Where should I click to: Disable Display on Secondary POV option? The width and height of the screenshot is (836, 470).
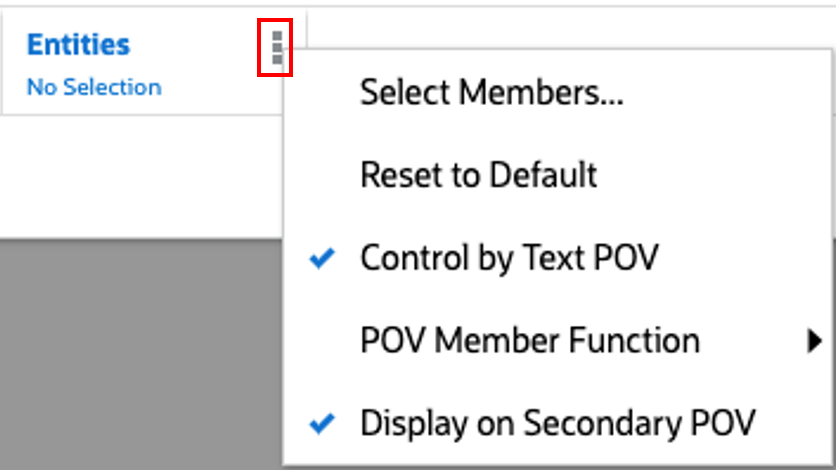pos(558,423)
